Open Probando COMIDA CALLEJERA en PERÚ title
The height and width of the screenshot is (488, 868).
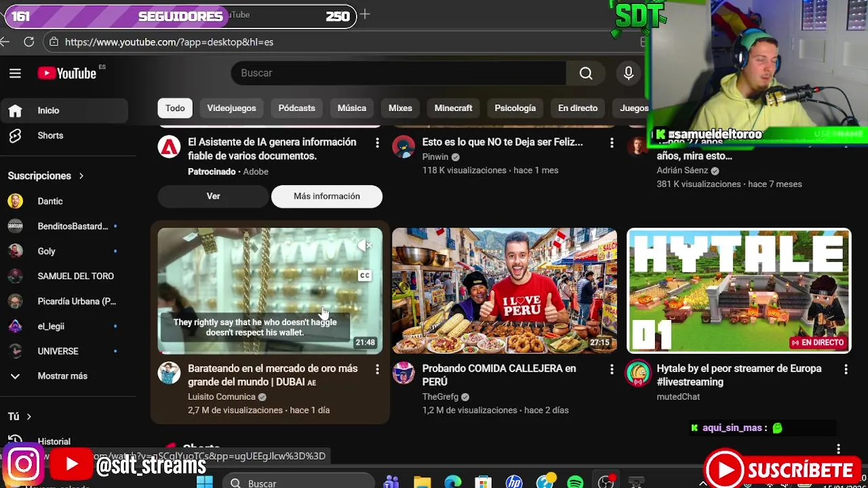coord(499,375)
